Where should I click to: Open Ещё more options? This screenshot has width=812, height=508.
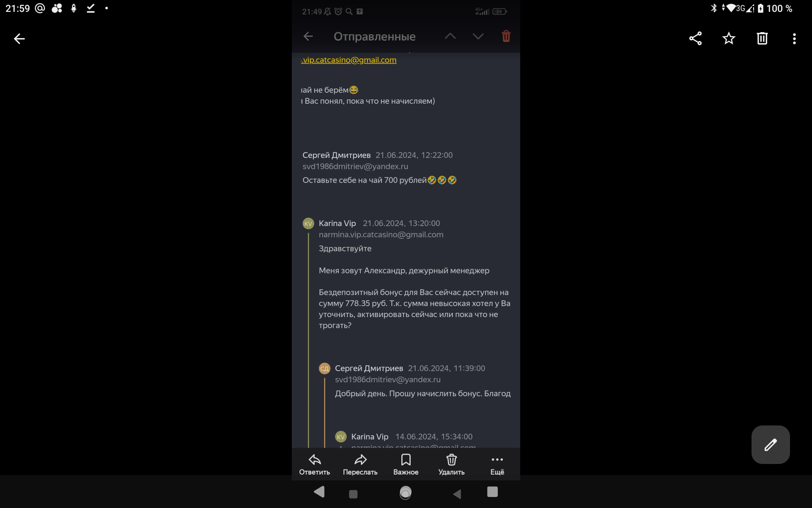(497, 465)
